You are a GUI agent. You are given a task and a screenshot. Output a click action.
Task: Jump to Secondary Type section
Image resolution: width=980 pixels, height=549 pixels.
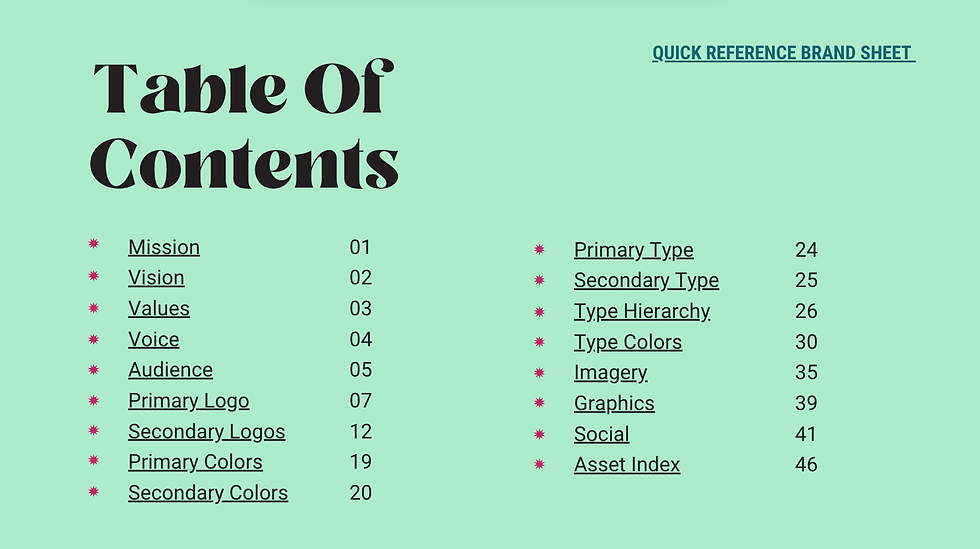(x=646, y=281)
